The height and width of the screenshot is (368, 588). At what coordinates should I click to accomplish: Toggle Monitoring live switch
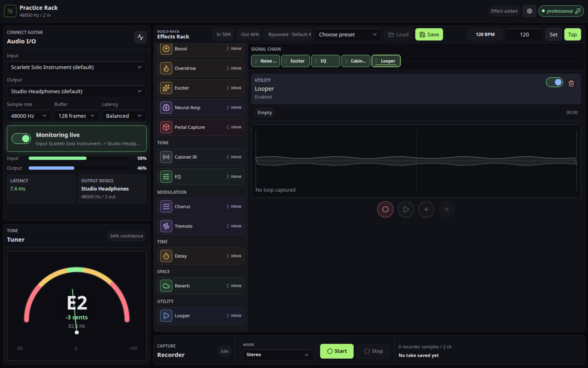[21, 139]
